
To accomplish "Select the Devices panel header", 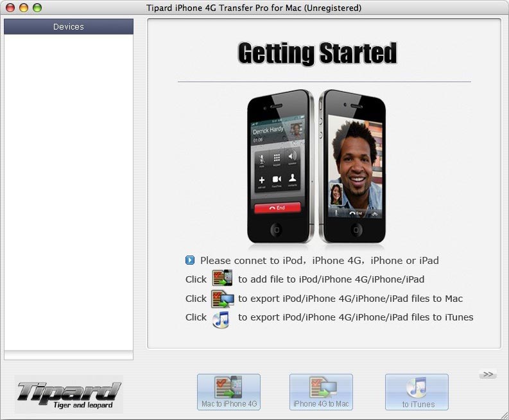I will point(69,26).
